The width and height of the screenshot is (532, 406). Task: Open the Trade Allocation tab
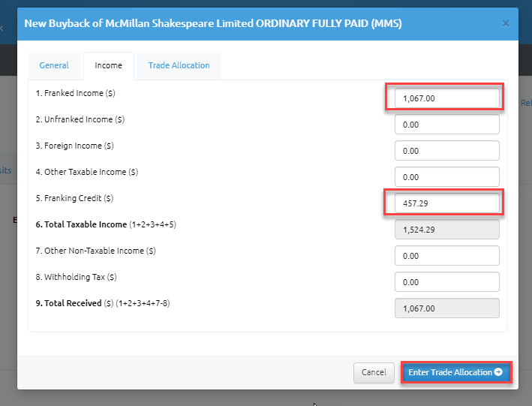click(179, 65)
